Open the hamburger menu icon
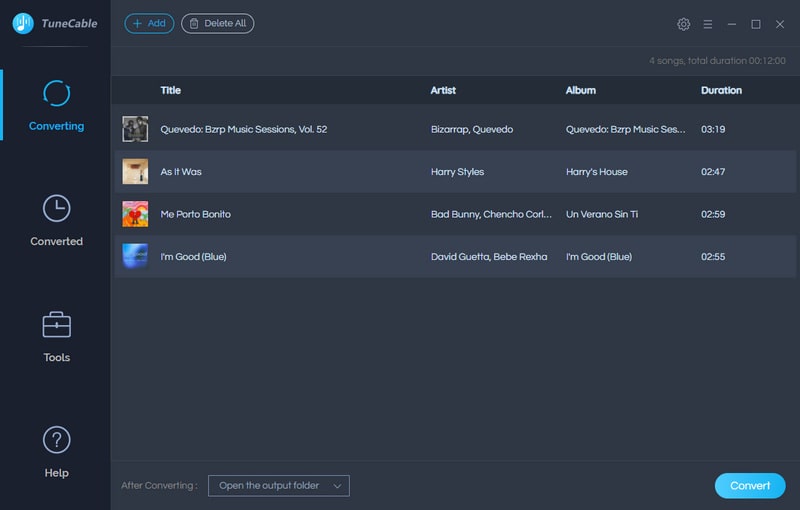 [708, 24]
